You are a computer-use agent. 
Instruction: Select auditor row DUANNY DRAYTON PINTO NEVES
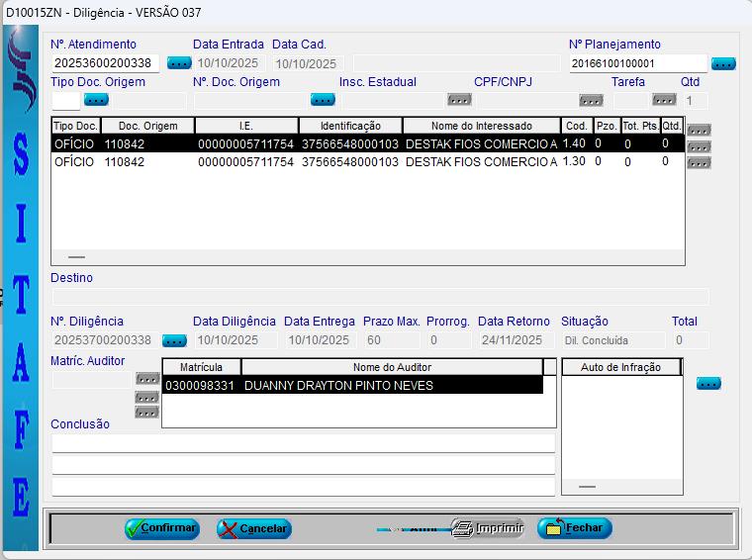[351, 385]
